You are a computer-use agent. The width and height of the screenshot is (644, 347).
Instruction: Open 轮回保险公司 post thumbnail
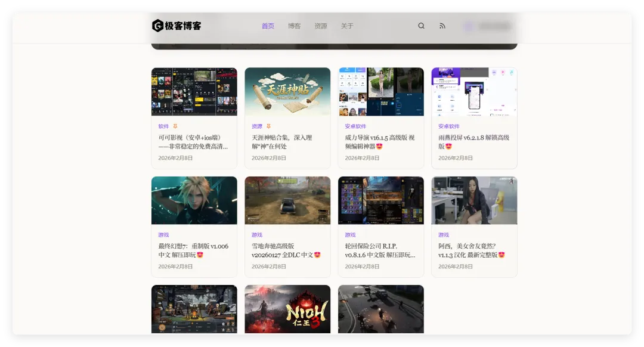tap(380, 200)
